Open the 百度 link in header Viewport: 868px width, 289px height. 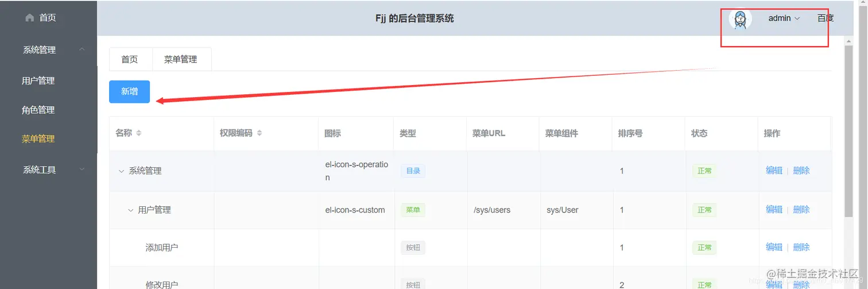pos(826,18)
